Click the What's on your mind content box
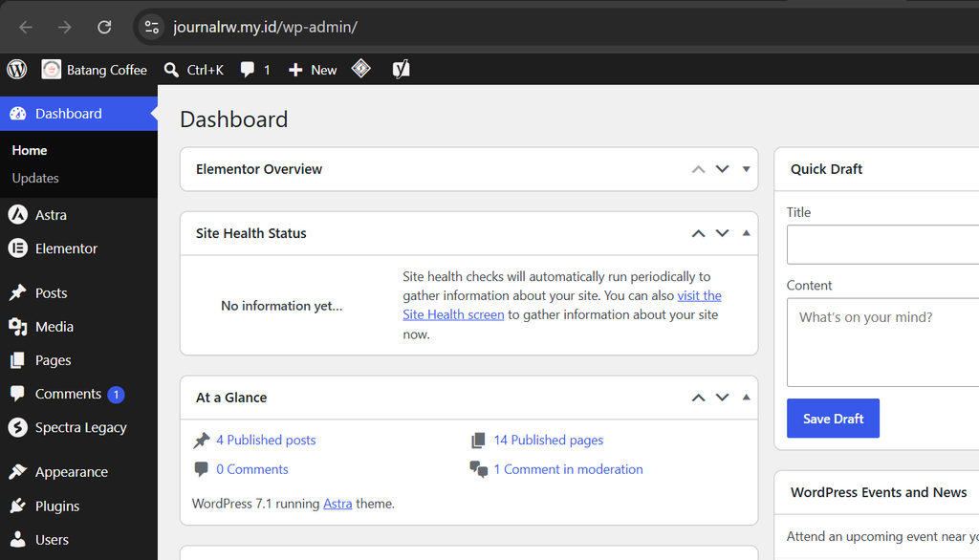979x560 pixels. click(x=882, y=342)
